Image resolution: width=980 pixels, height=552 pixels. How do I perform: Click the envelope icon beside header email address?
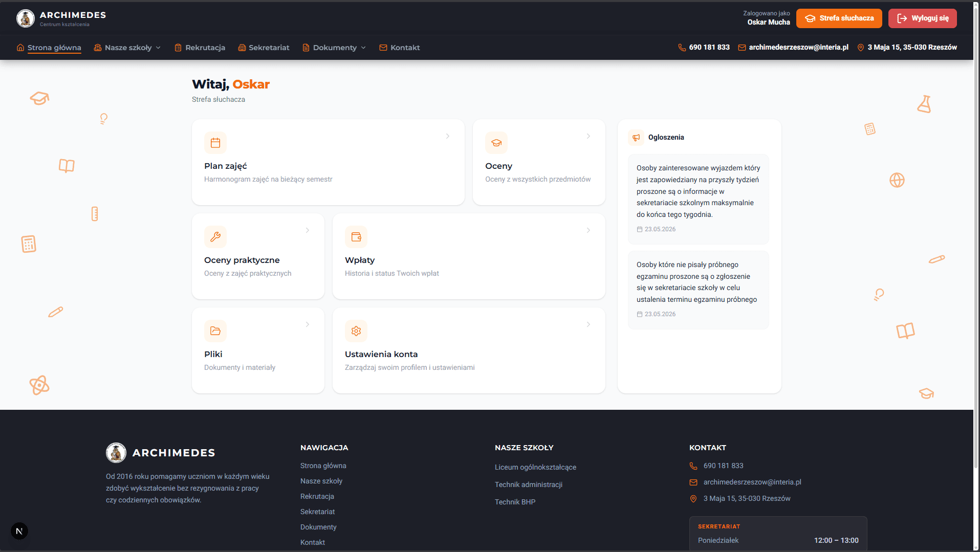tap(742, 48)
